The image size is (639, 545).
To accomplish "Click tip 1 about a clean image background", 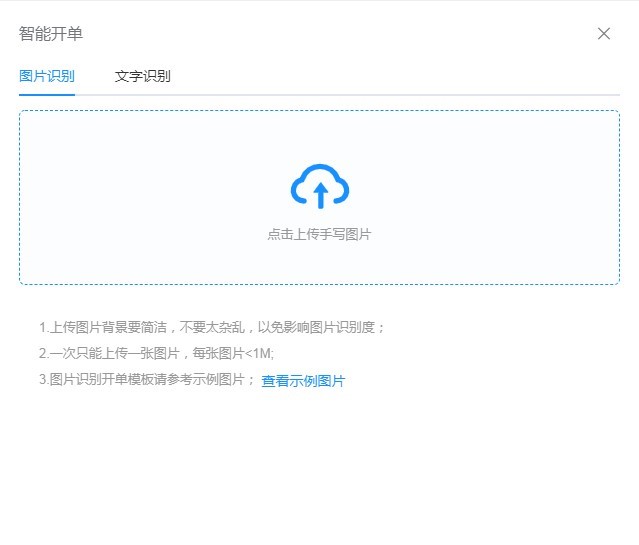I will [212, 327].
